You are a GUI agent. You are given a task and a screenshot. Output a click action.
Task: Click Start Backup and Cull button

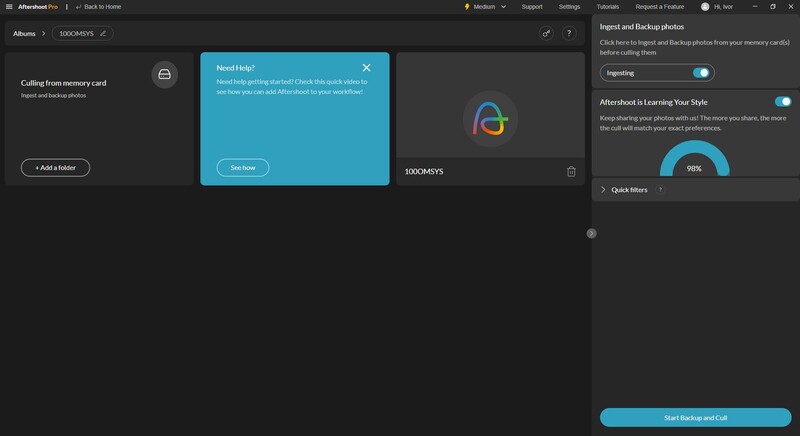(695, 418)
